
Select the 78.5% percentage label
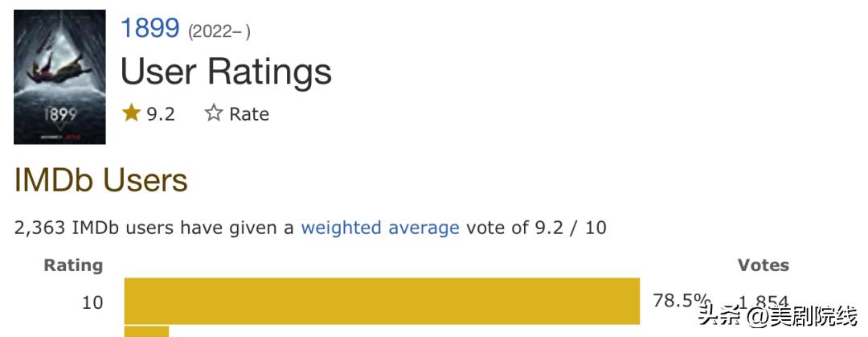coord(673,301)
